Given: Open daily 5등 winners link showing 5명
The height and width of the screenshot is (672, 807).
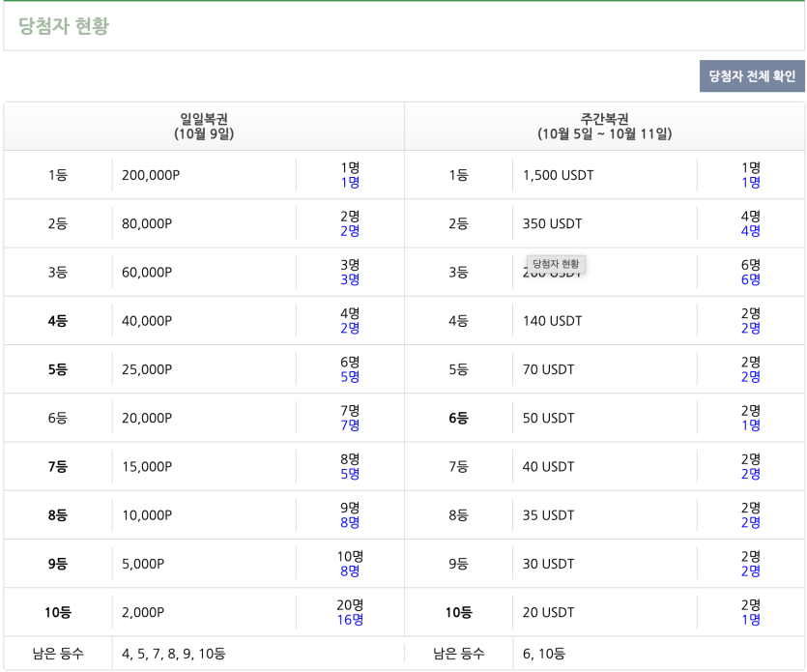Looking at the screenshot, I should 350,376.
